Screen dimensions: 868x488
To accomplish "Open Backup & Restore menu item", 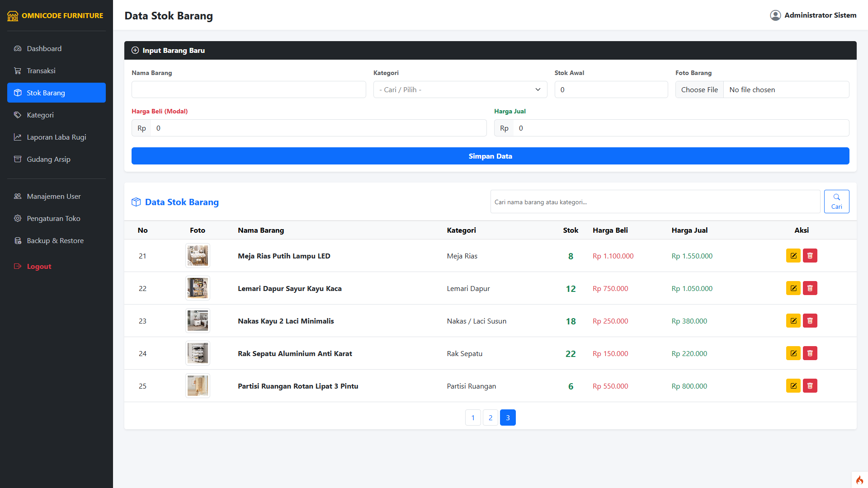I will 55,240.
